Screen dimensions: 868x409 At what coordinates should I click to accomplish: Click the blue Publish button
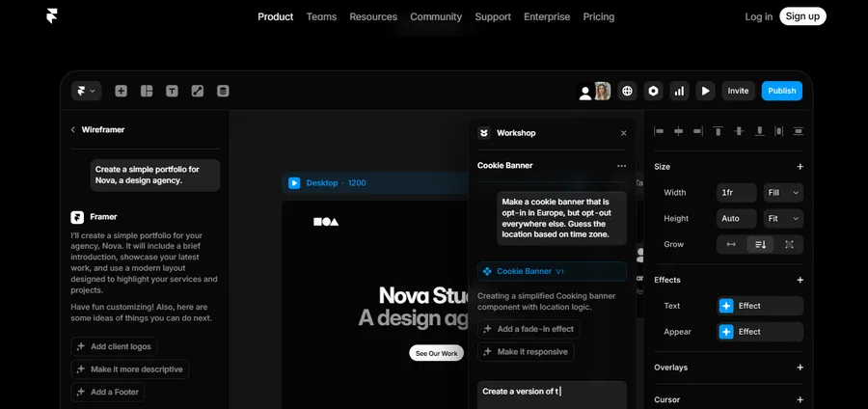click(x=781, y=92)
